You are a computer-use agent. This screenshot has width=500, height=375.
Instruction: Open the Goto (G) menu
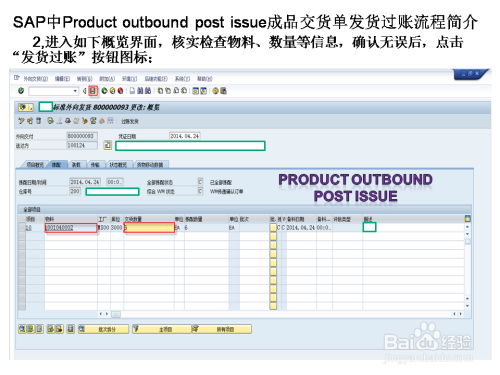click(84, 79)
